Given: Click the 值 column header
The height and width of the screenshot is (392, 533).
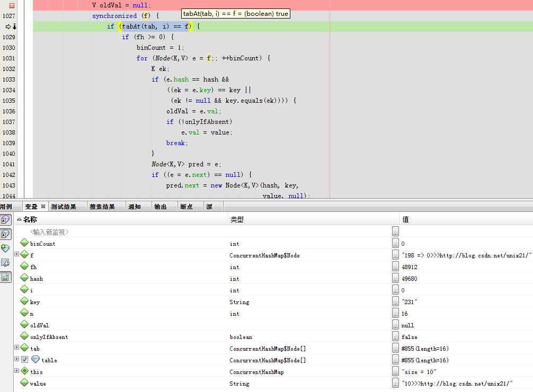Looking at the screenshot, I should [466, 219].
